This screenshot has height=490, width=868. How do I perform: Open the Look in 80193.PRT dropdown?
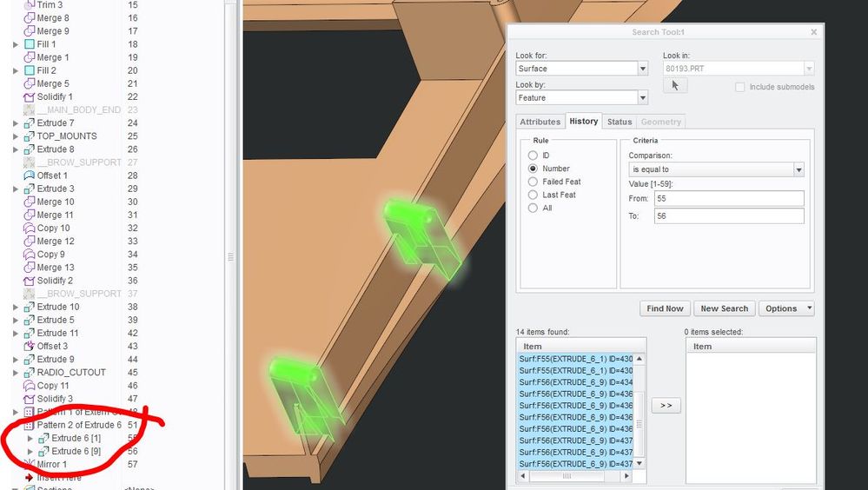coord(809,69)
